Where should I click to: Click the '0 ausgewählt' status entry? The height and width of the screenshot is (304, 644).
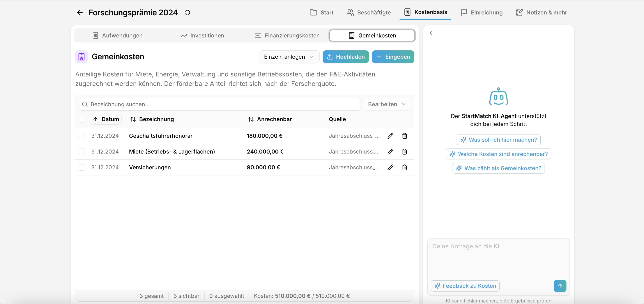coord(226,296)
